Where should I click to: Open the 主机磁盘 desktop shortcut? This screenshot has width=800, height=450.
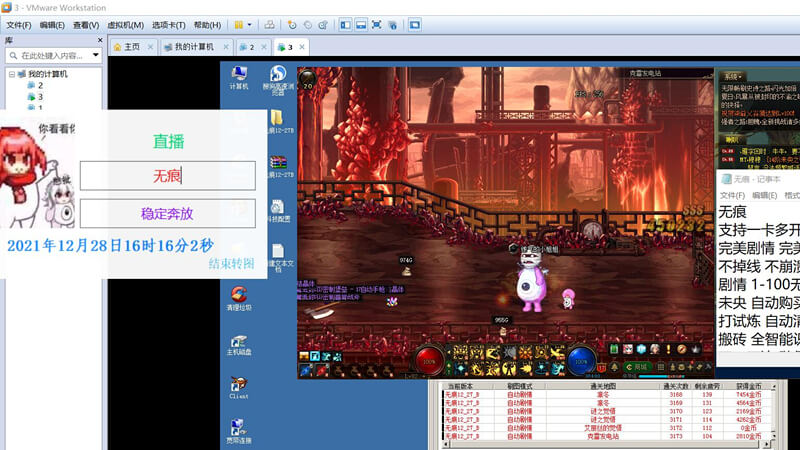(239, 345)
